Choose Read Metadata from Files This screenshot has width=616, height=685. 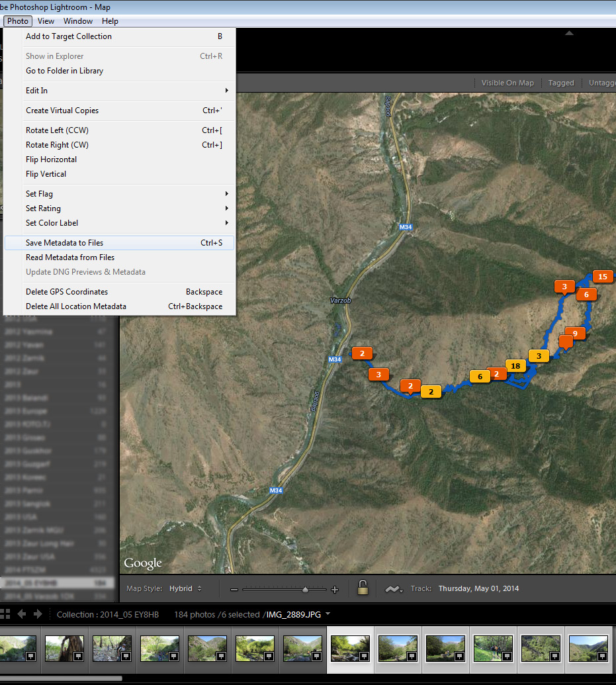119,257
